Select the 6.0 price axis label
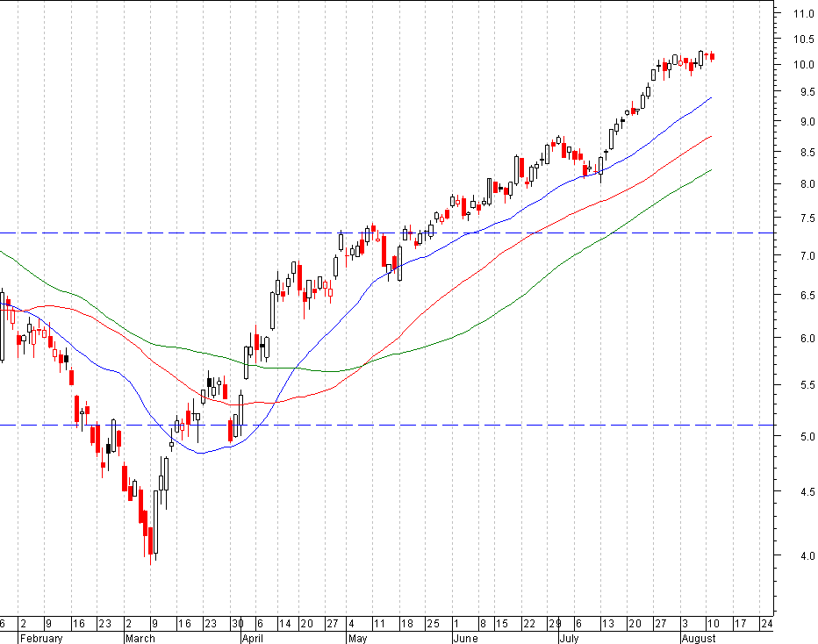This screenshot has width=818, height=644. coord(807,339)
